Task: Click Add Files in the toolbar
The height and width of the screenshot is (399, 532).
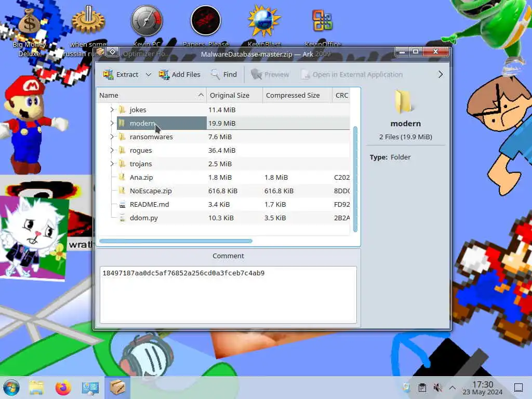Action: tap(179, 74)
